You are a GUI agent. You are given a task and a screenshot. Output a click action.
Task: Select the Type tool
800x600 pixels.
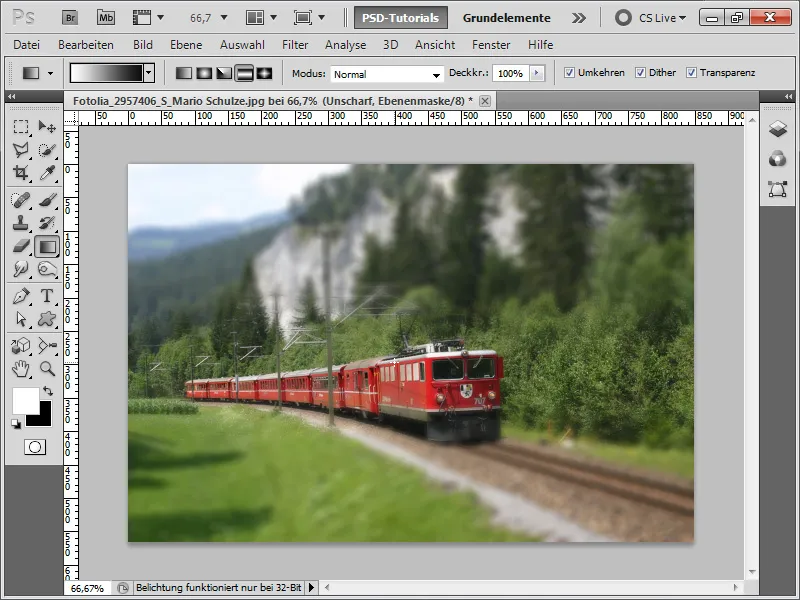(x=47, y=296)
